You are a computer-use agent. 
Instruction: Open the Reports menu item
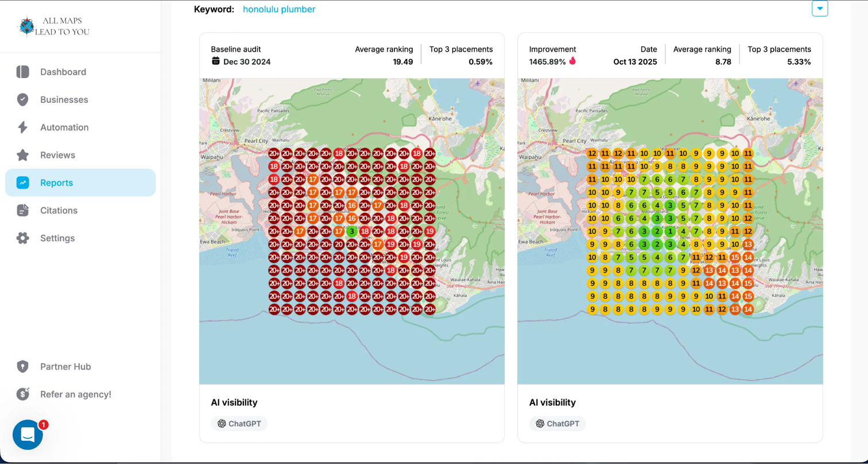(x=56, y=183)
